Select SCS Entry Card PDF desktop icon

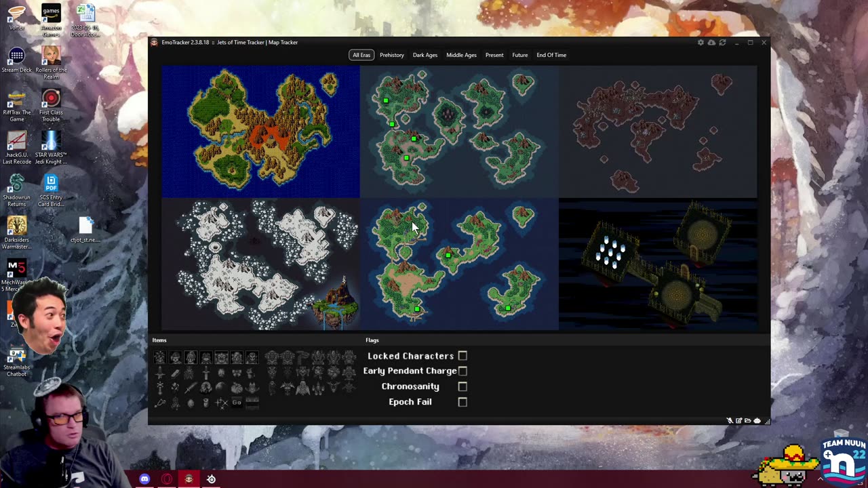pyautogui.click(x=51, y=190)
